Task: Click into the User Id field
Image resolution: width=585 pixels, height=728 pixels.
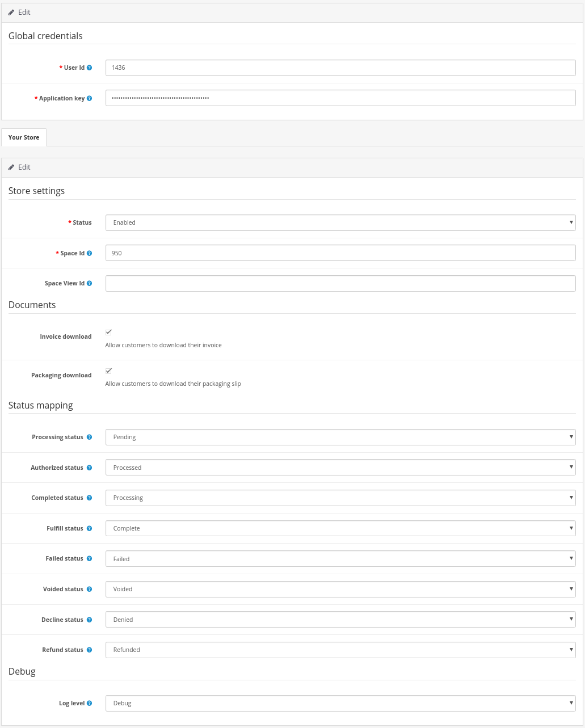Action: coord(340,68)
